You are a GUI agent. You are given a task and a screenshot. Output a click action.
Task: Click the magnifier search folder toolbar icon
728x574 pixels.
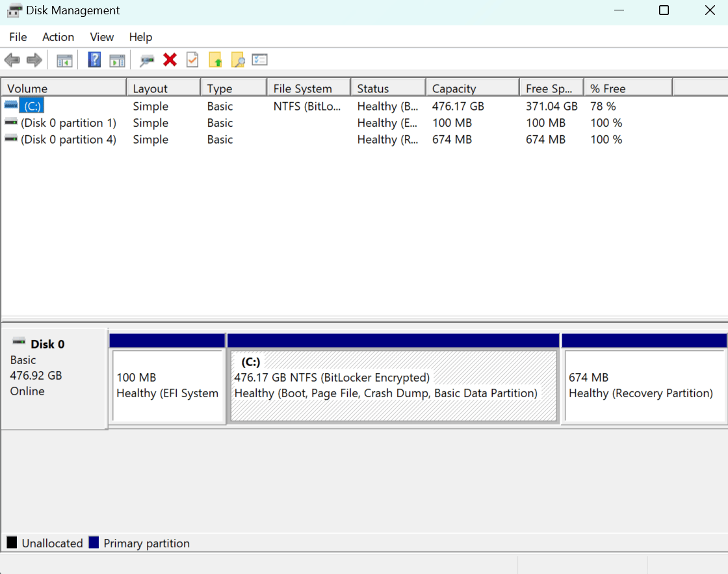[x=238, y=60]
